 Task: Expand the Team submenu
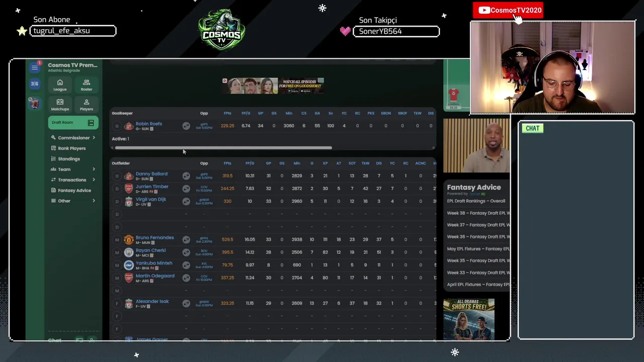coord(73,169)
